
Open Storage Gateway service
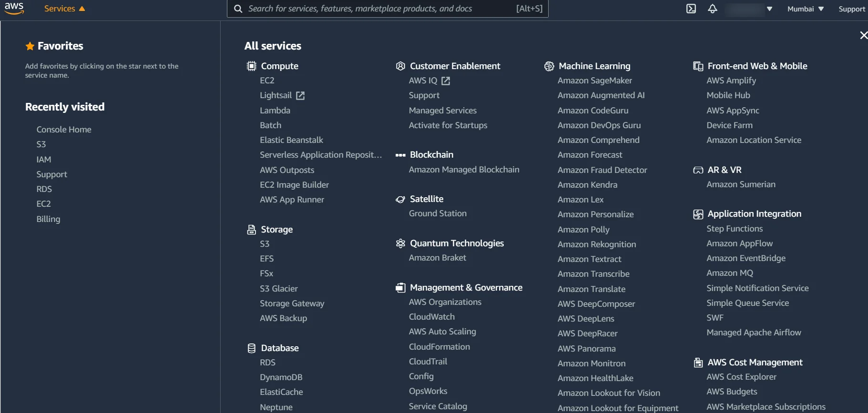(292, 303)
